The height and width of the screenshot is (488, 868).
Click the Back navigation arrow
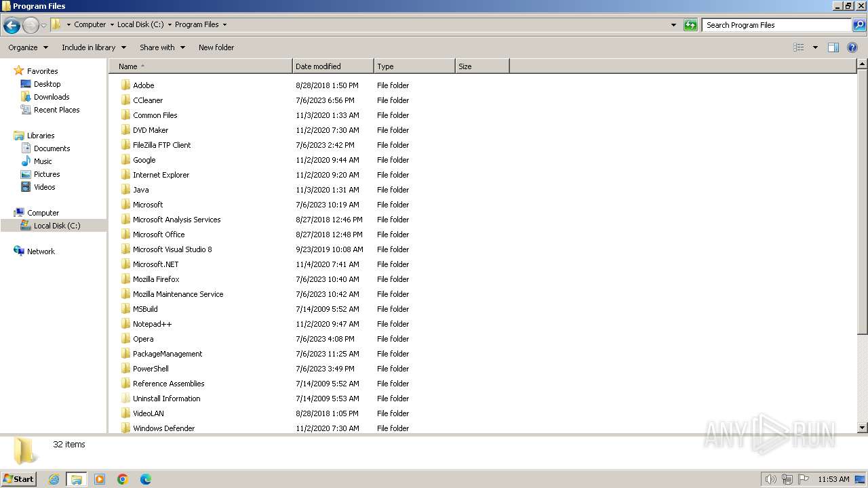tap(12, 26)
